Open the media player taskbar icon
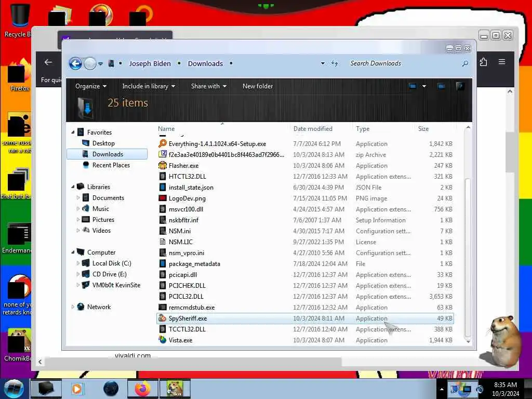The width and height of the screenshot is (532, 399). (77, 389)
